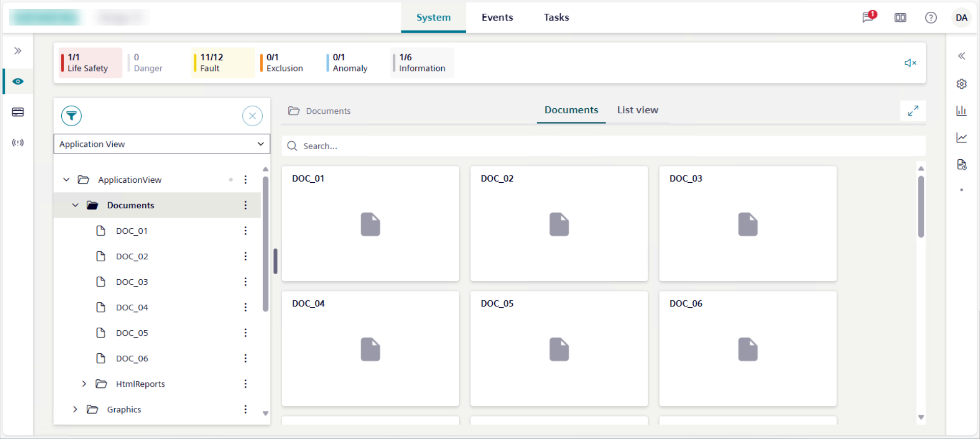Click the Life Safety alarm counter
980x439 pixels.
pyautogui.click(x=90, y=63)
